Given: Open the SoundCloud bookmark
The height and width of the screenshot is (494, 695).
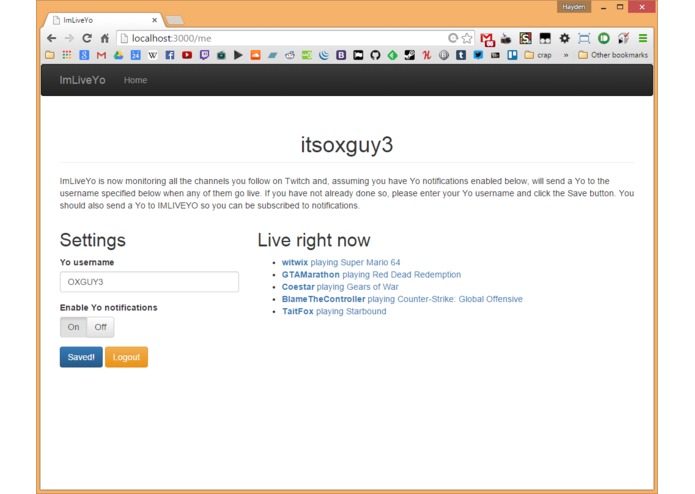Looking at the screenshot, I should click(255, 55).
